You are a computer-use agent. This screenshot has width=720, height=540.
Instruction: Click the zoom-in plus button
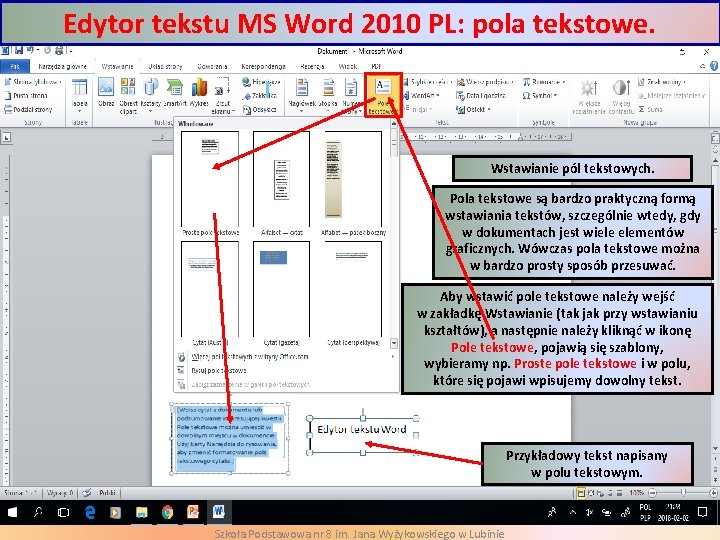pyautogui.click(x=713, y=493)
